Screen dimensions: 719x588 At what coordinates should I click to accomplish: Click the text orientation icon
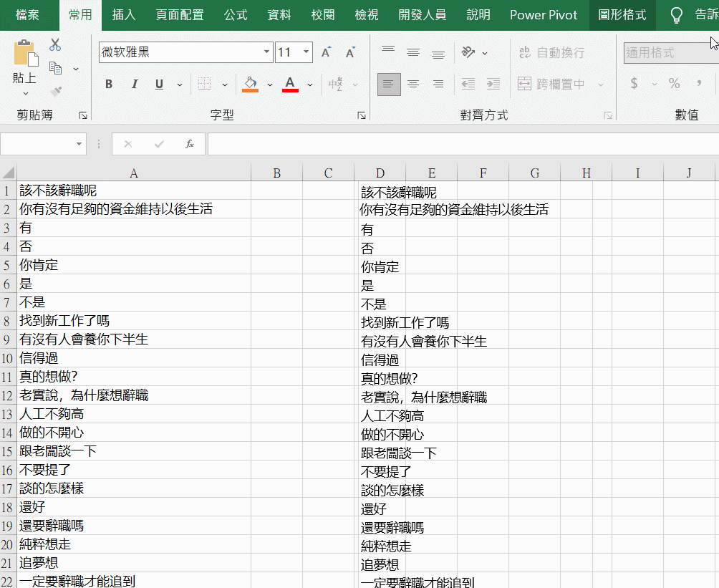[468, 52]
